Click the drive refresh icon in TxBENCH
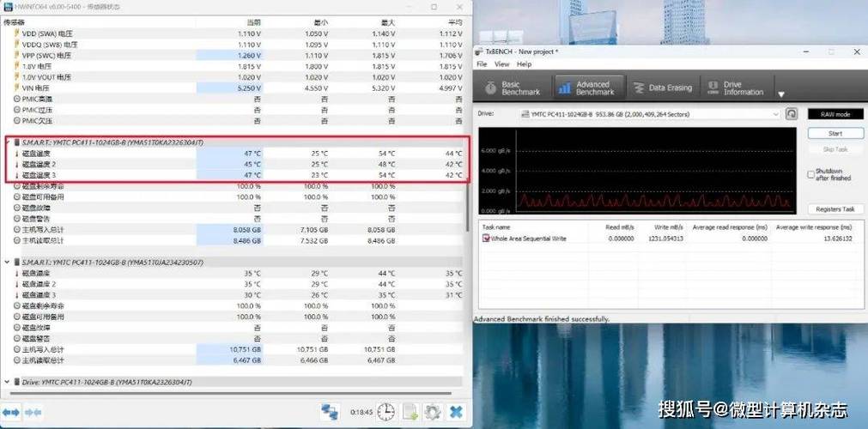The height and width of the screenshot is (429, 868). (x=792, y=114)
